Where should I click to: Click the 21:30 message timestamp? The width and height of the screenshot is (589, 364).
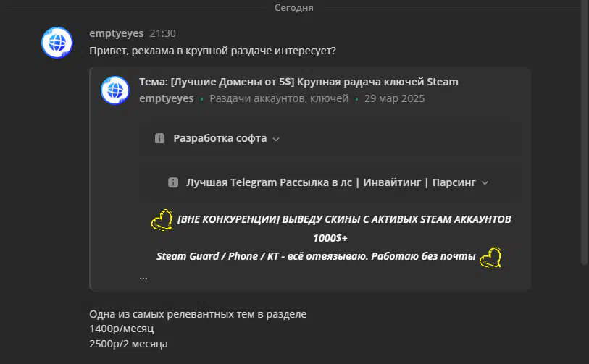coord(163,33)
